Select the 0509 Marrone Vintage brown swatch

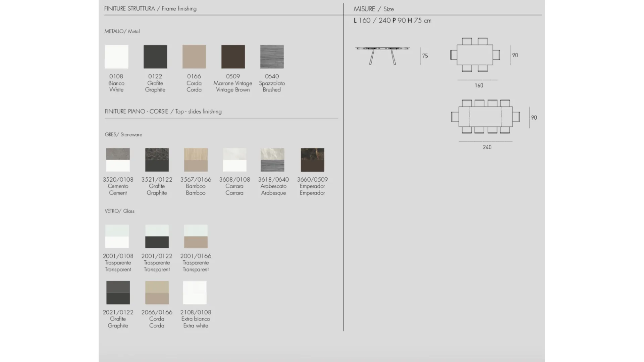[x=233, y=57]
